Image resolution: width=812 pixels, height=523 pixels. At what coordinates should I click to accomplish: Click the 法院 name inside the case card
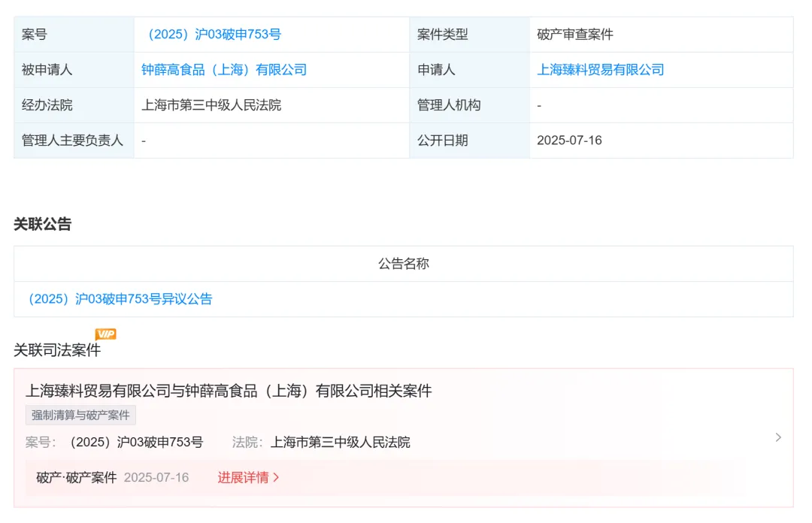point(342,442)
